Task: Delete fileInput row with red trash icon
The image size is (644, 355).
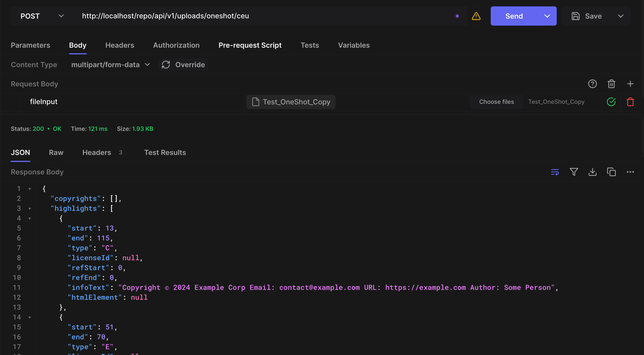Action: click(x=630, y=102)
